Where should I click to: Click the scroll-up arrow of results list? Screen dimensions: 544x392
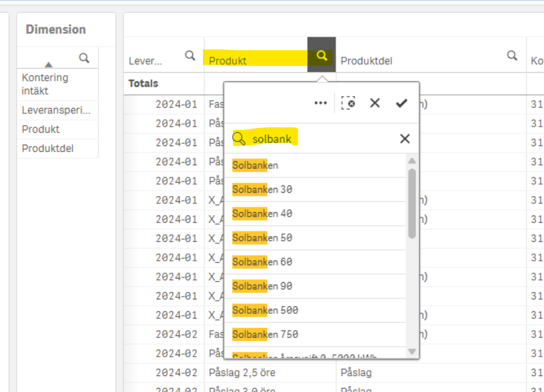point(412,161)
